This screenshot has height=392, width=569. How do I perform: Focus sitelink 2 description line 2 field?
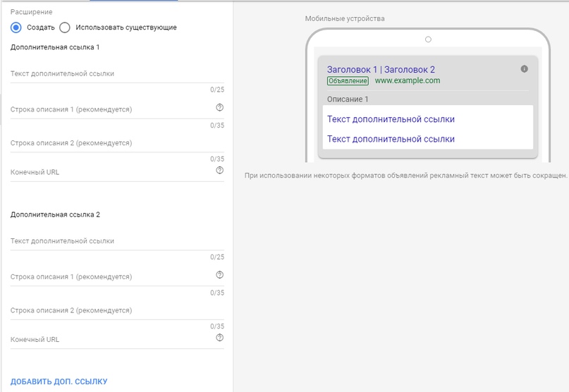coord(117,310)
